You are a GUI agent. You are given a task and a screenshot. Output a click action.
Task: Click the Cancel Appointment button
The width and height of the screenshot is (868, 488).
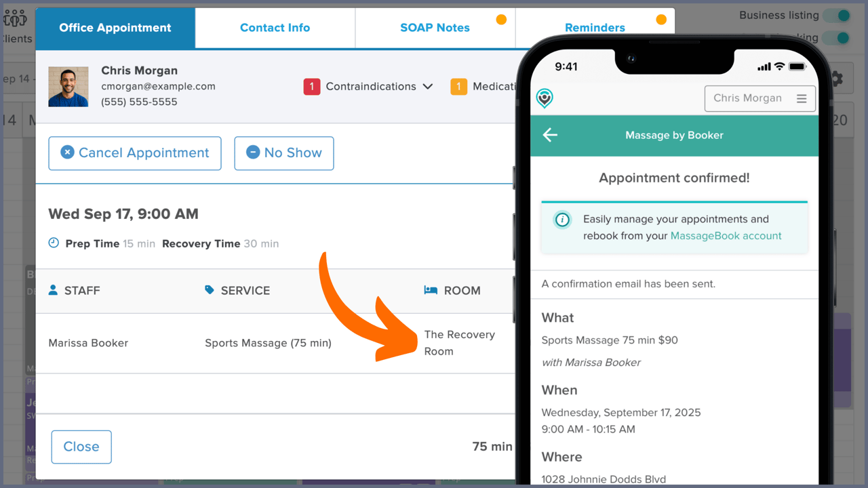pyautogui.click(x=134, y=153)
